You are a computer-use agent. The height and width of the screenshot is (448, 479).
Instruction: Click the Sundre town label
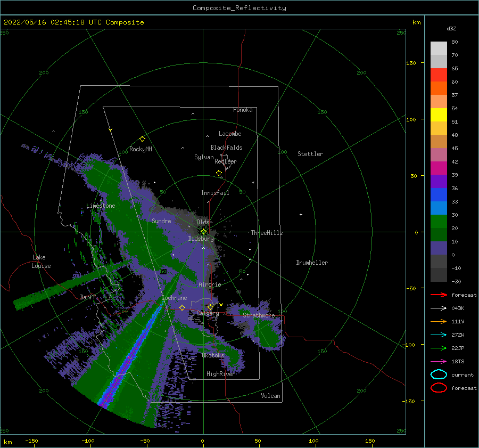[x=161, y=221]
